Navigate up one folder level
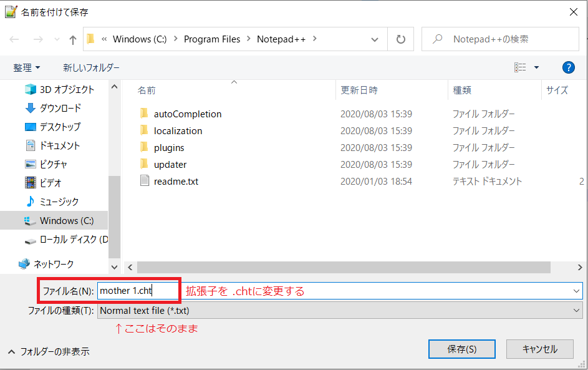 pos(72,38)
